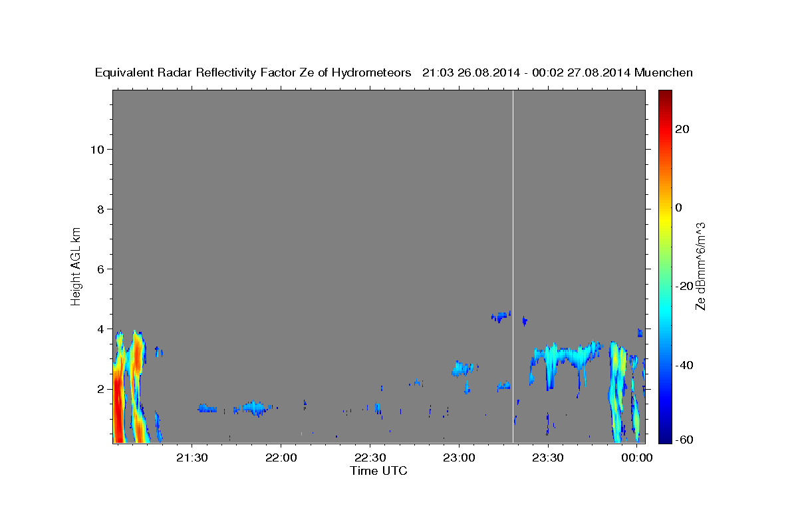798x532 pixels.
Task: Click the height label '10'
Action: click(x=97, y=149)
